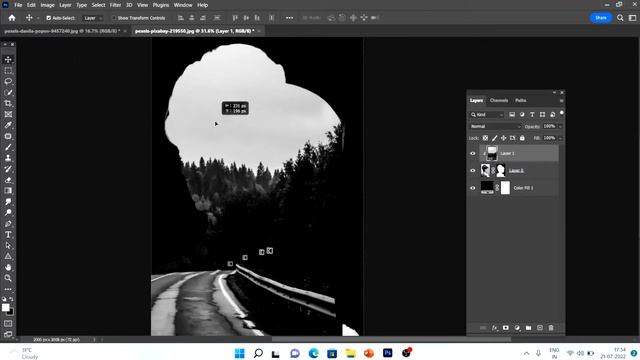Image resolution: width=640 pixels, height=360 pixels.
Task: Select the Move tool in the toolbox
Action: point(8,60)
